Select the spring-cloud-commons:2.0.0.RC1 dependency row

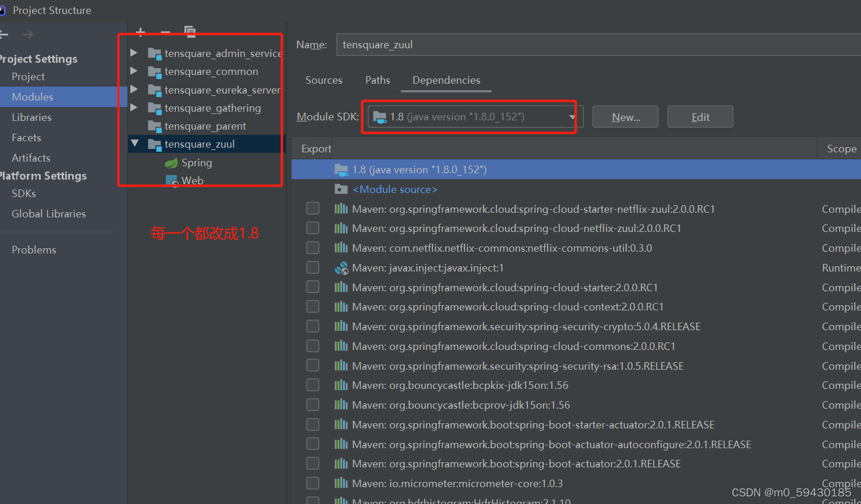click(576, 346)
